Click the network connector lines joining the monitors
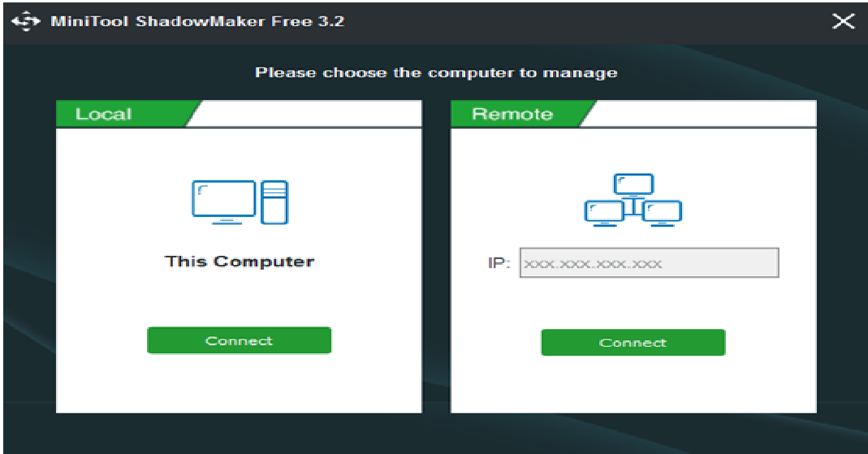This screenshot has height=454, width=868. tap(634, 207)
